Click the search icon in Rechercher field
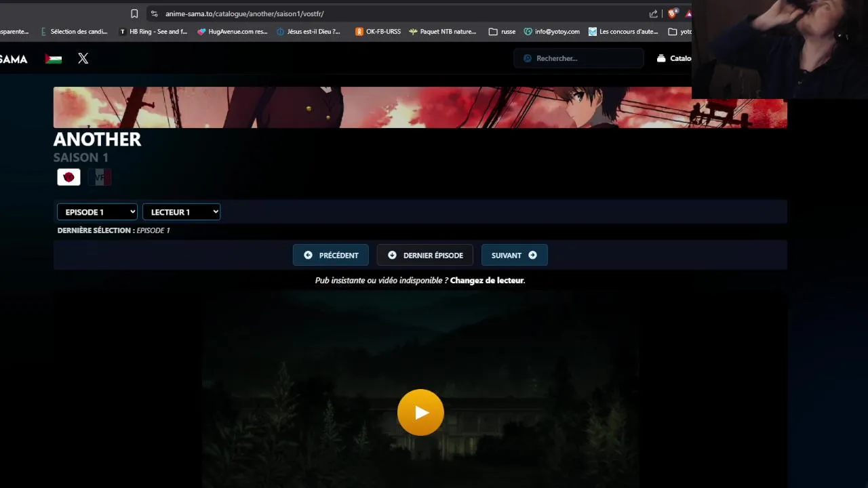Image resolution: width=868 pixels, height=488 pixels. (x=527, y=58)
